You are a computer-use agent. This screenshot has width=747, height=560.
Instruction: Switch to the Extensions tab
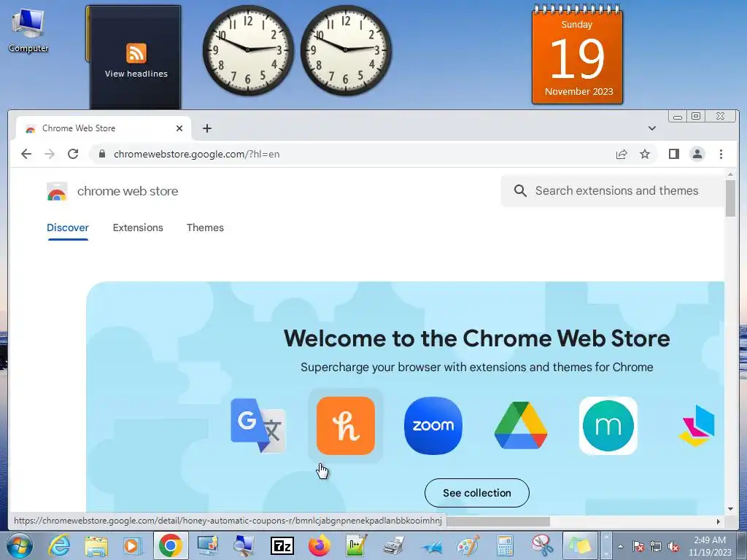point(138,227)
